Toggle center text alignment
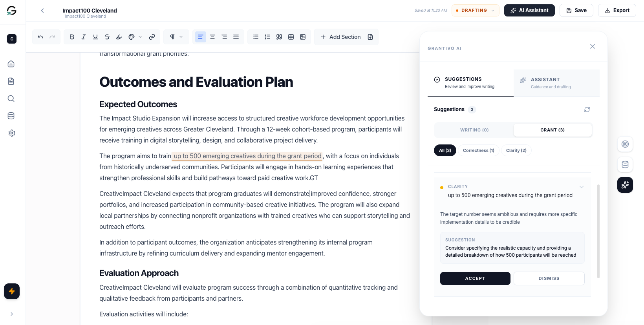The image size is (644, 325). (212, 37)
